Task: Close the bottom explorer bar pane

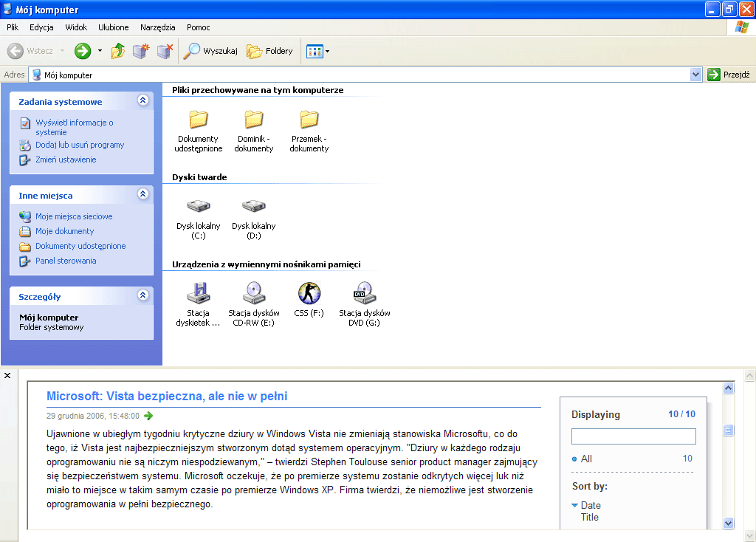Action: coord(7,376)
